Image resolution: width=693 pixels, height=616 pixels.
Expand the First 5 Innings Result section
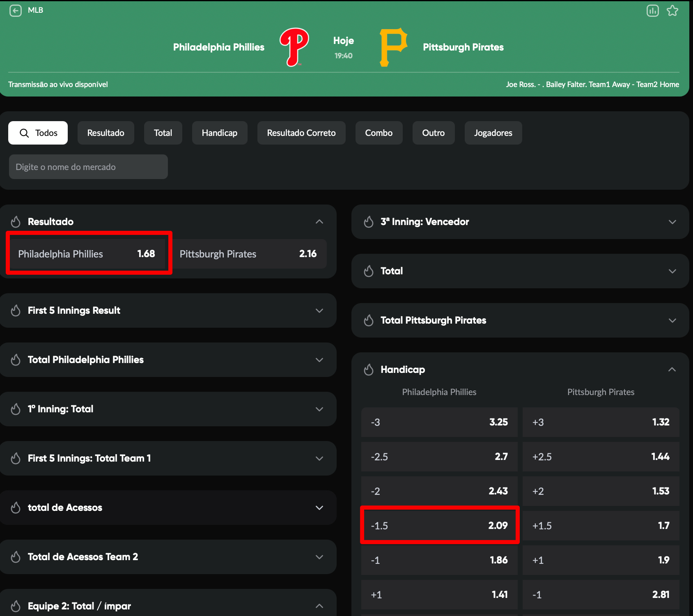click(319, 310)
